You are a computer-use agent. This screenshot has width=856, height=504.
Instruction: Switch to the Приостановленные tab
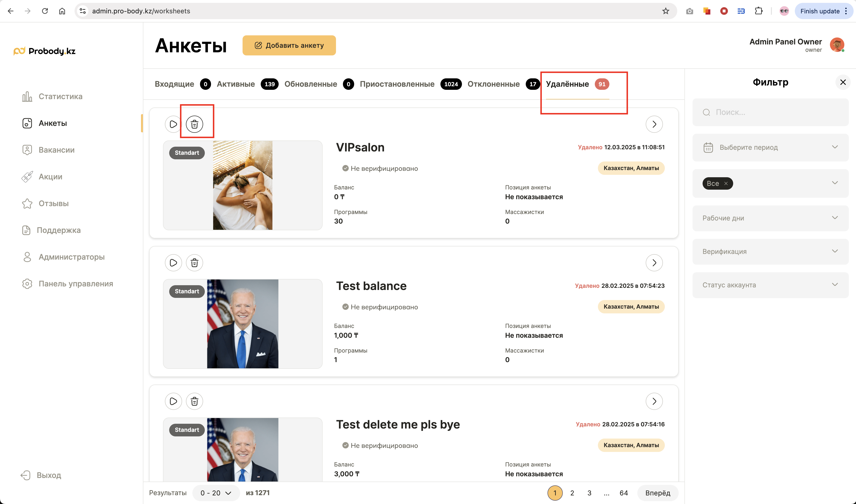(397, 84)
